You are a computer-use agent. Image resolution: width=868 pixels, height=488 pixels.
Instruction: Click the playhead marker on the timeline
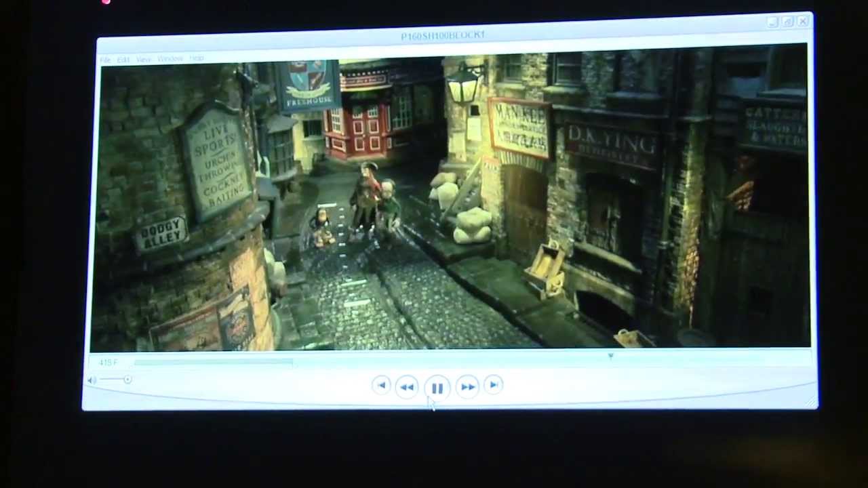tap(610, 356)
